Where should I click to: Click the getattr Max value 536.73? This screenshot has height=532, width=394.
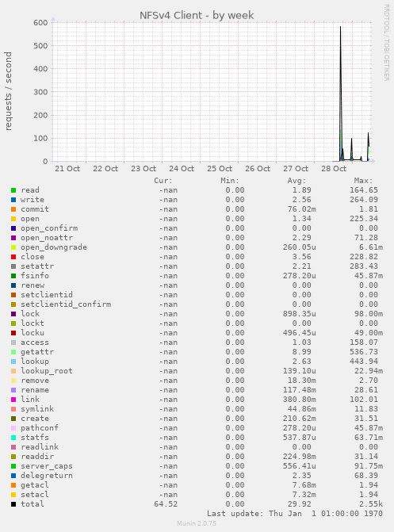coord(364,352)
